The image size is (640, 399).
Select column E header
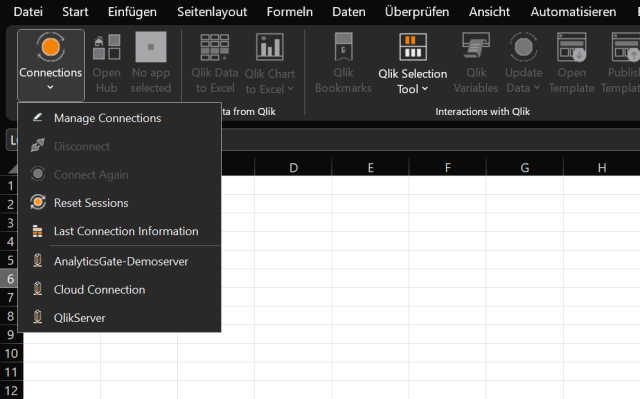pyautogui.click(x=370, y=168)
